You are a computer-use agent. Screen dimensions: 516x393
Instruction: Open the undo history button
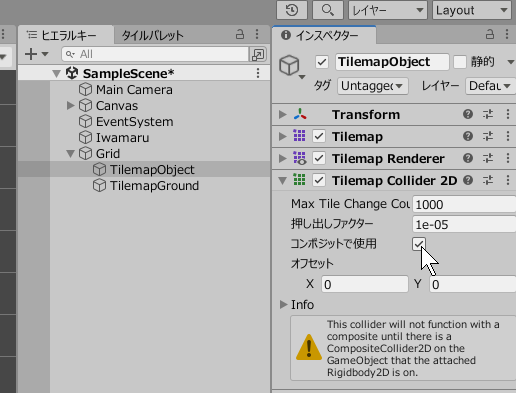[292, 10]
